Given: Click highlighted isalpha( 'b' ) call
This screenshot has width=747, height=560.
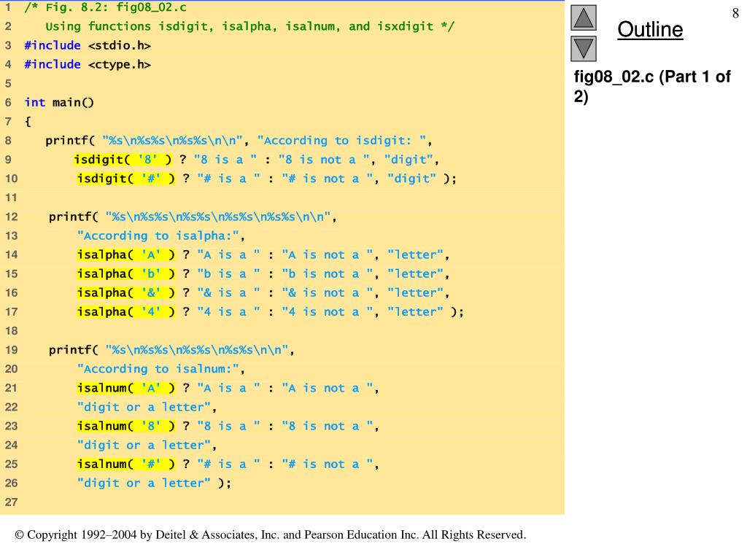Looking at the screenshot, I should [125, 274].
